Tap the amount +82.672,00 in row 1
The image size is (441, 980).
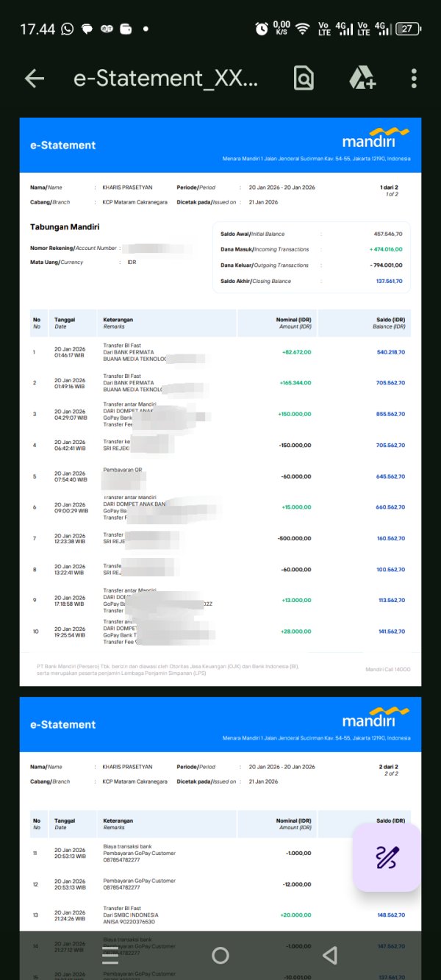point(296,352)
